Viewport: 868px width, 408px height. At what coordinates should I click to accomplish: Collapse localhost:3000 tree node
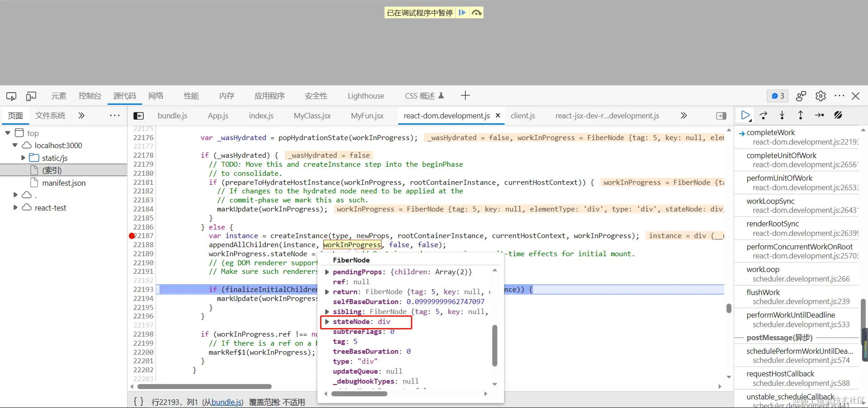coord(15,145)
